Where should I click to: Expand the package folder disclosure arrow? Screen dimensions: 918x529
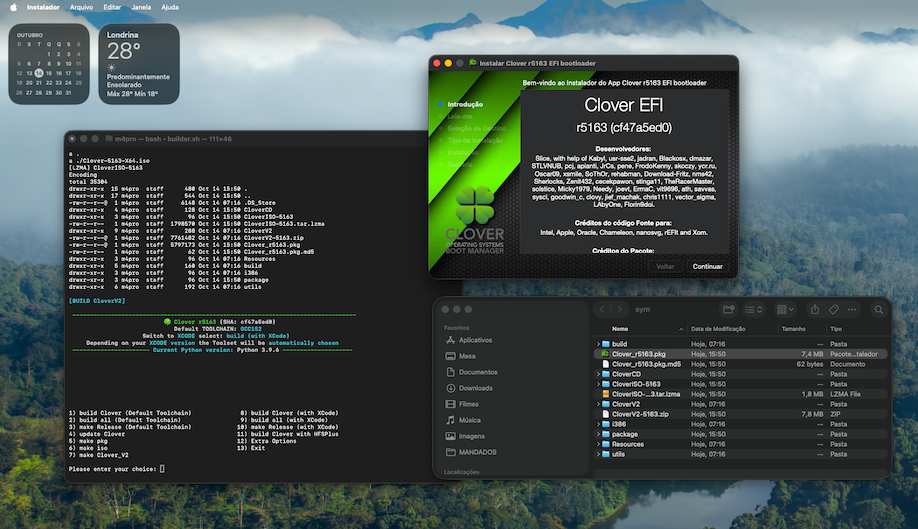point(598,434)
